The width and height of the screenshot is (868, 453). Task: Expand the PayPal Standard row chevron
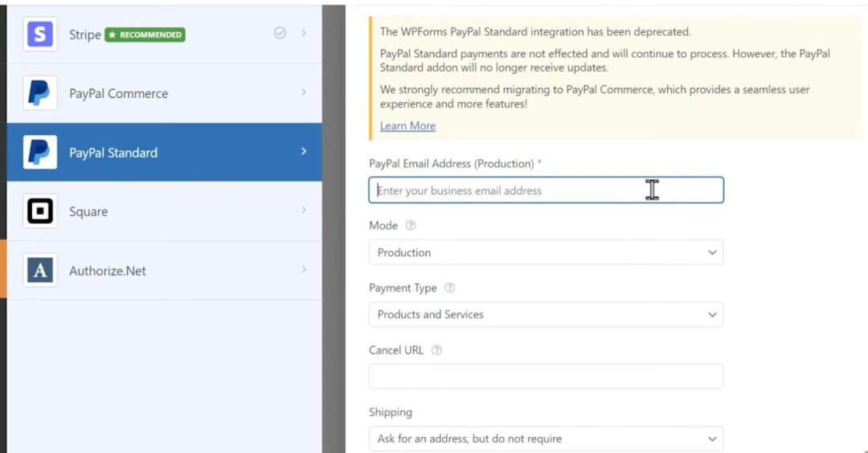(304, 151)
